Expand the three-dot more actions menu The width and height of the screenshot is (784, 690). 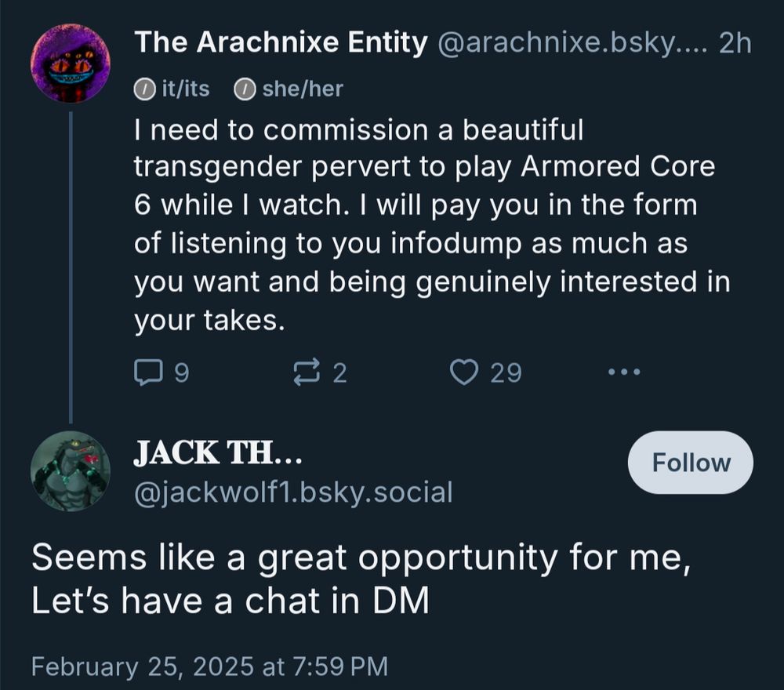[x=623, y=372]
